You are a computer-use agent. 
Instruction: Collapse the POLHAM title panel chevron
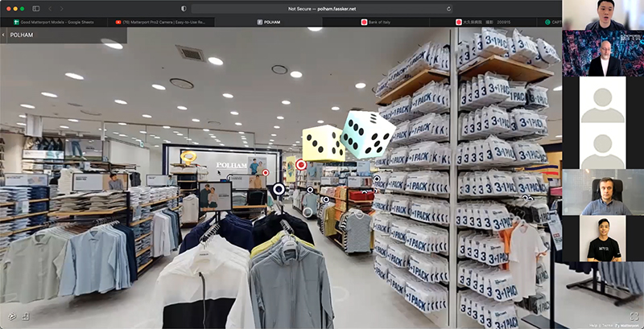[x=4, y=35]
